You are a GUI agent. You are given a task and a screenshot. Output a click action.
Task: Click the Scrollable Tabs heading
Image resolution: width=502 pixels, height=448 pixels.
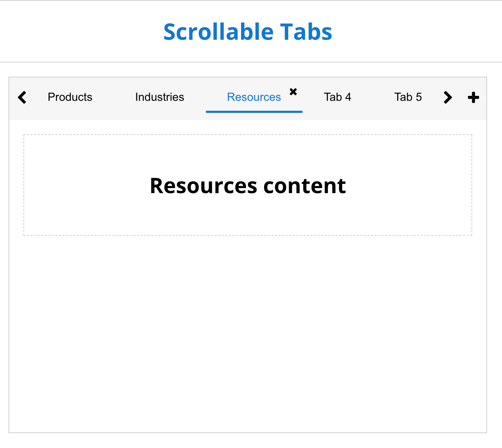248,31
